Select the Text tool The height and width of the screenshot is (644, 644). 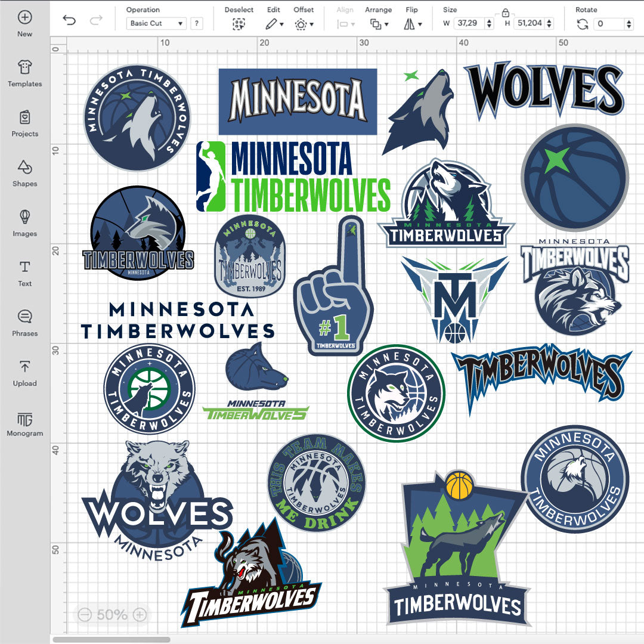24,273
